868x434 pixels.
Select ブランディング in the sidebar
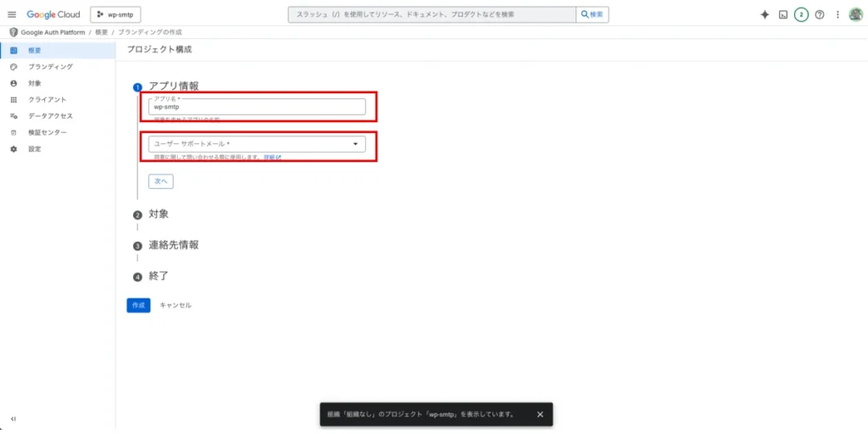pos(50,66)
